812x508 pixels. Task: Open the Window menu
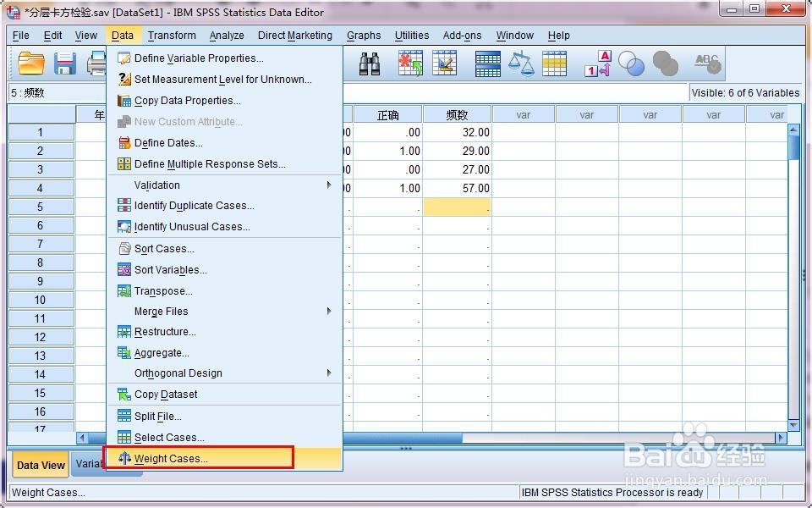click(x=515, y=36)
